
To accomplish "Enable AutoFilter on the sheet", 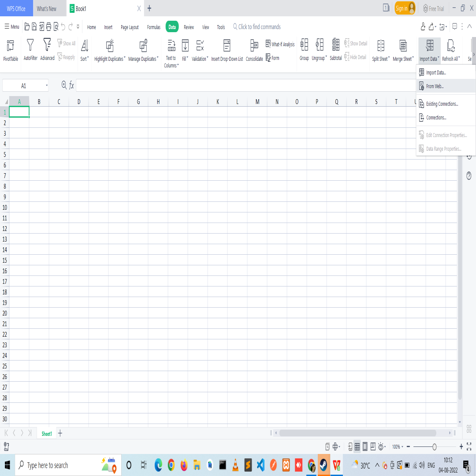I will (30, 49).
